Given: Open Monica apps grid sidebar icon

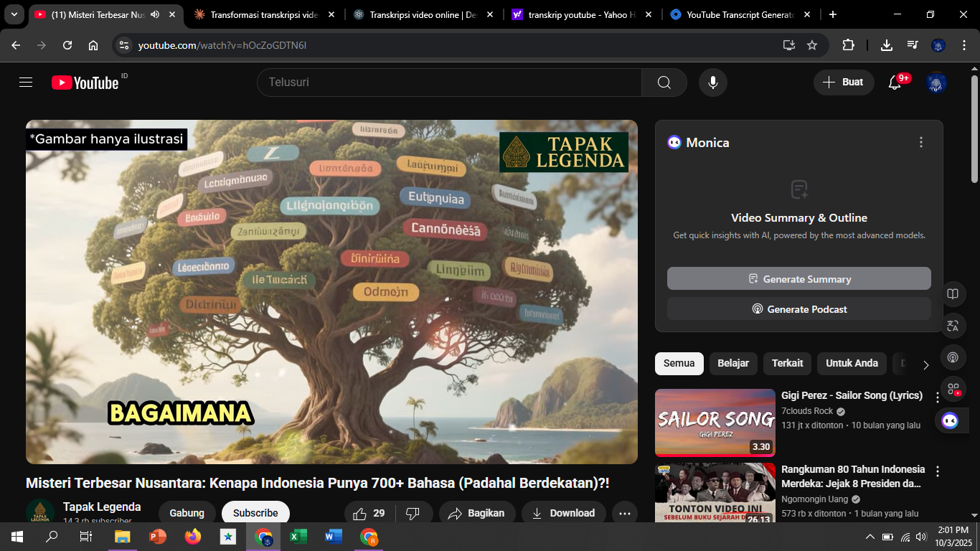Looking at the screenshot, I should [x=953, y=389].
